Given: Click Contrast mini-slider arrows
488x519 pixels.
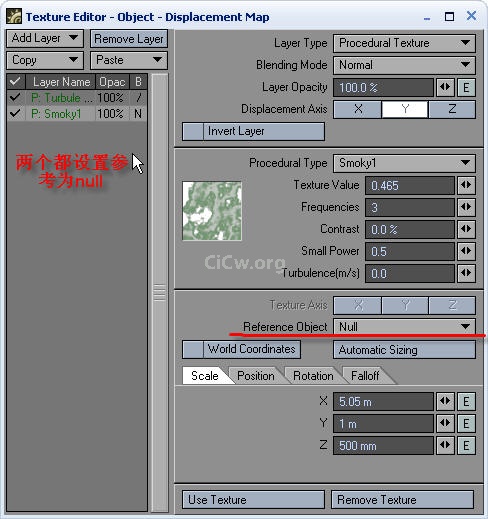Looking at the screenshot, I should pos(466,229).
